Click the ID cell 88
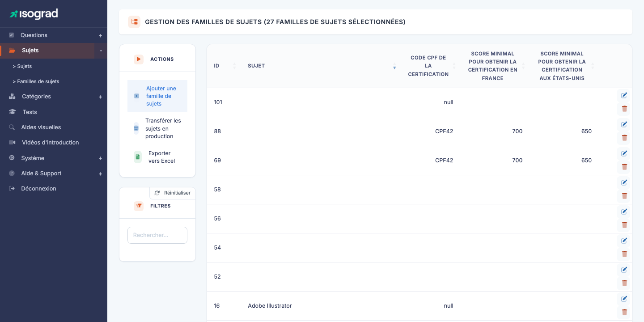 [x=217, y=131]
